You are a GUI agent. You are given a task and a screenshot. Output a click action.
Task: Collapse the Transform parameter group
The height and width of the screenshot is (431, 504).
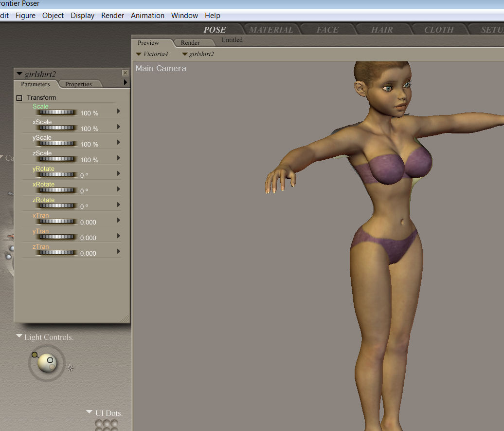tap(19, 98)
